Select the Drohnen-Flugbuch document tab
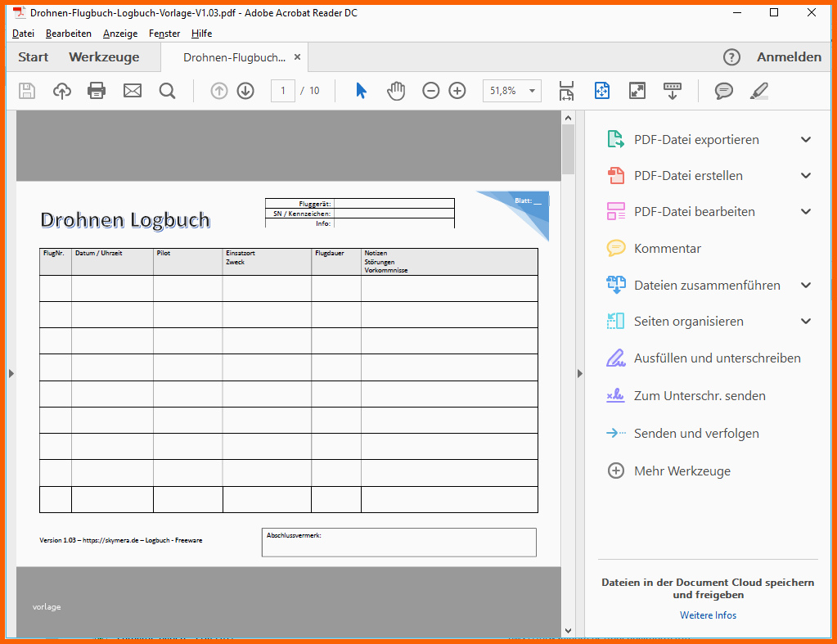This screenshot has height=644, width=837. (x=234, y=57)
